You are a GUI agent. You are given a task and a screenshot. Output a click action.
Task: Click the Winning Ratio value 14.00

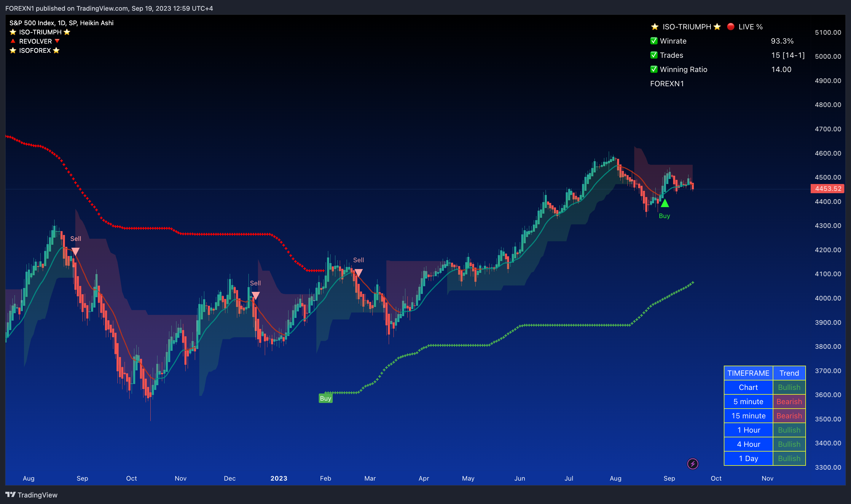[781, 70]
